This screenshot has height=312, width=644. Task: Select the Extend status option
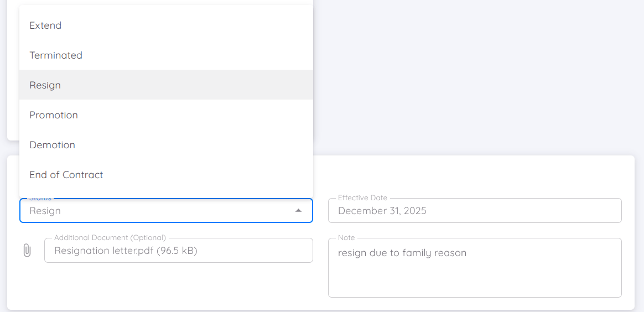tap(45, 25)
